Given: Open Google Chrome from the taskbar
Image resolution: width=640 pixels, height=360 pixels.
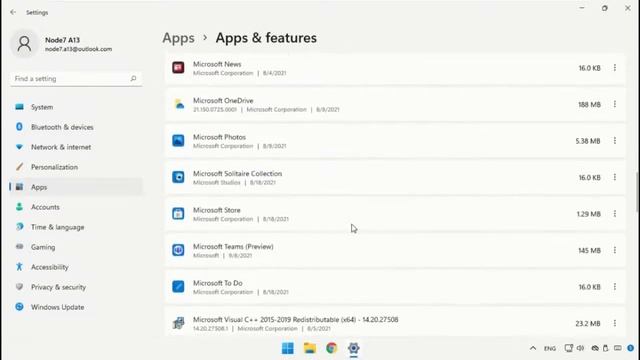Looking at the screenshot, I should (332, 348).
